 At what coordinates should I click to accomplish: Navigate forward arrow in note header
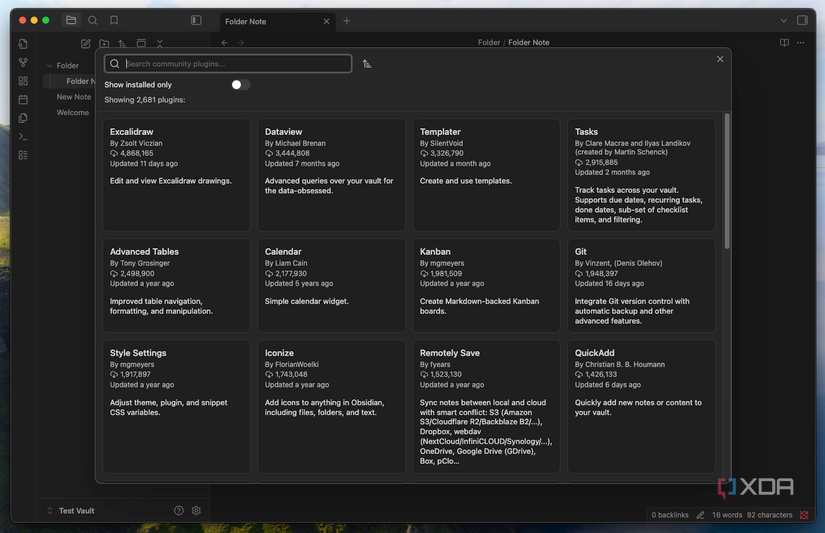(x=241, y=43)
